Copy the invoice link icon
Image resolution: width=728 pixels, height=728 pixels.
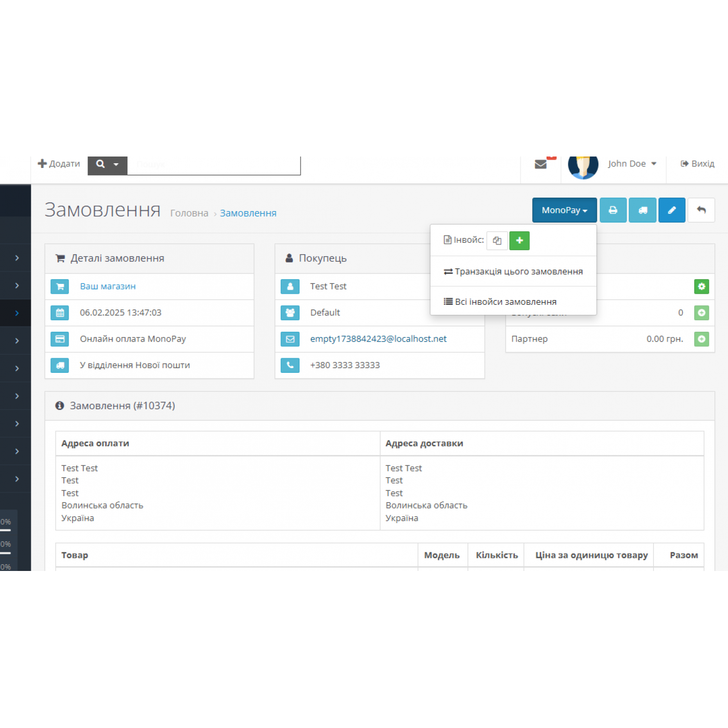click(x=497, y=240)
